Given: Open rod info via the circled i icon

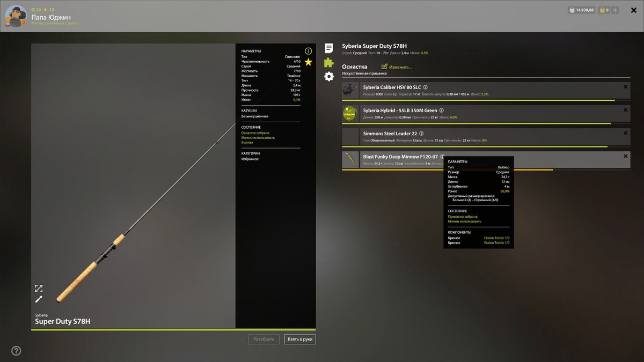Looking at the screenshot, I should point(308,51).
